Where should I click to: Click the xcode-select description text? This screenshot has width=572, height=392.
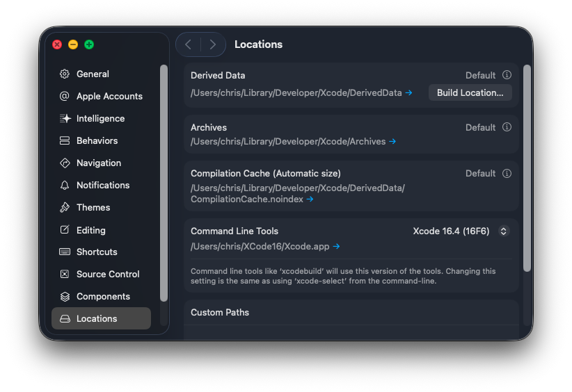pos(343,276)
